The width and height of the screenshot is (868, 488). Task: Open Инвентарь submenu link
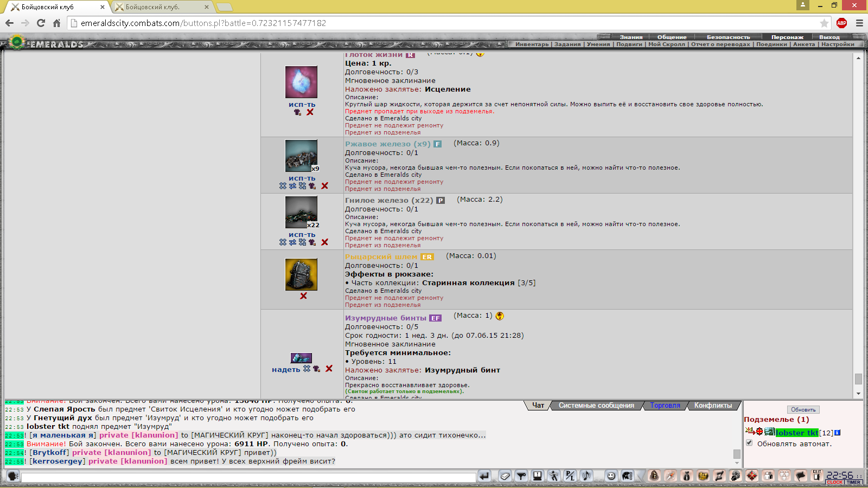click(x=532, y=44)
